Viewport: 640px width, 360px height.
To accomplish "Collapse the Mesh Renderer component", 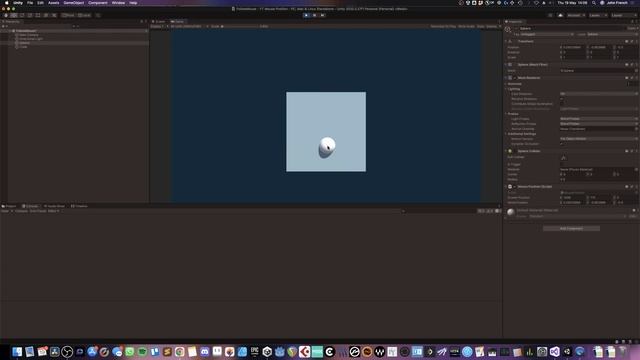I will click(506, 78).
